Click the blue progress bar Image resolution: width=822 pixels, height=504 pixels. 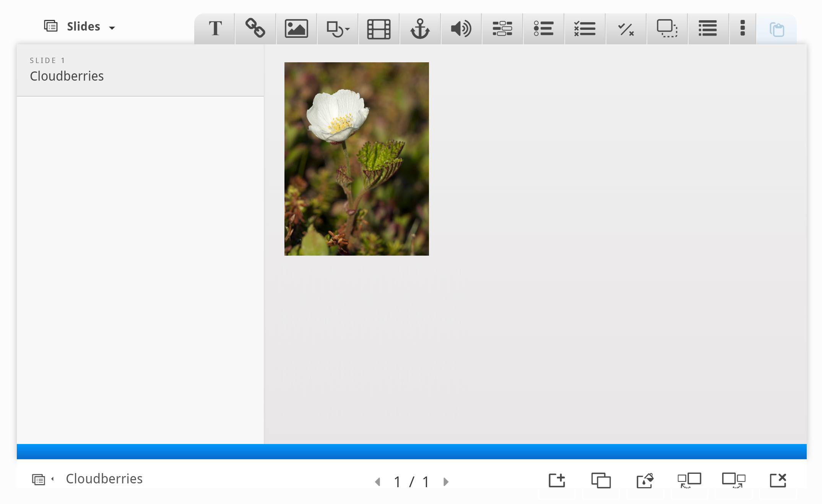click(x=412, y=451)
